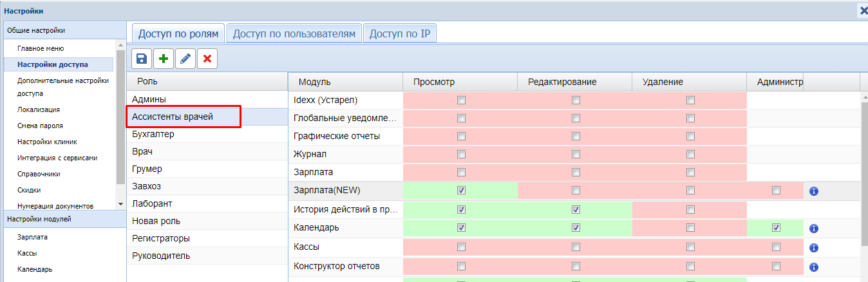
Task: Click the pencil edit role icon
Action: [185, 59]
